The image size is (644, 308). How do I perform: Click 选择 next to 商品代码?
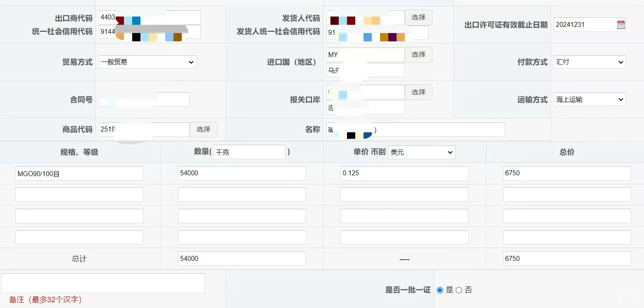pyautogui.click(x=204, y=129)
